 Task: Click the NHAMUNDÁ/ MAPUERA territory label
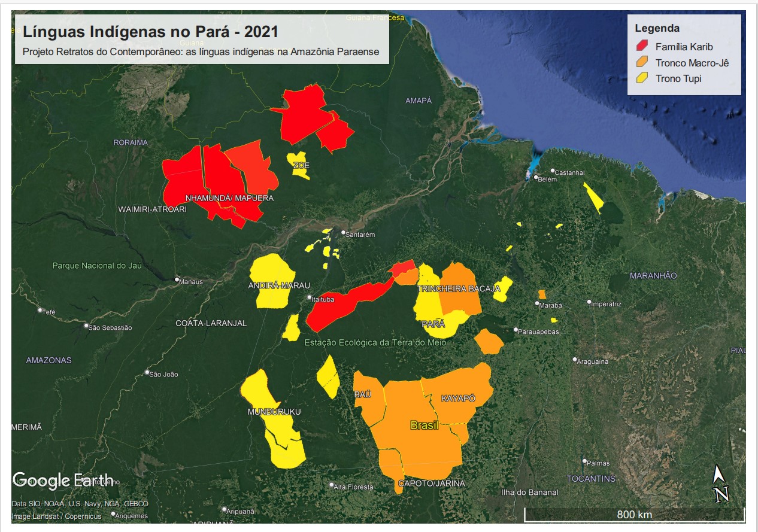tap(229, 198)
